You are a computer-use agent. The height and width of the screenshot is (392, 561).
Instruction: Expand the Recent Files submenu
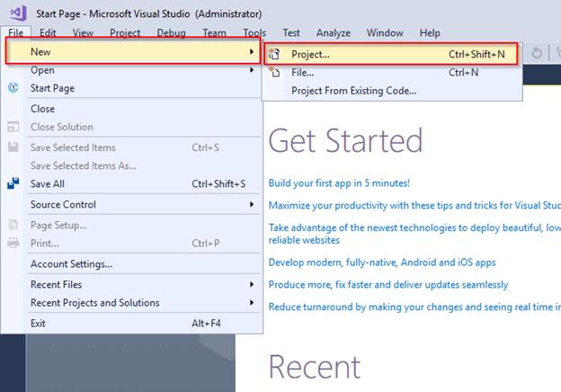click(252, 284)
